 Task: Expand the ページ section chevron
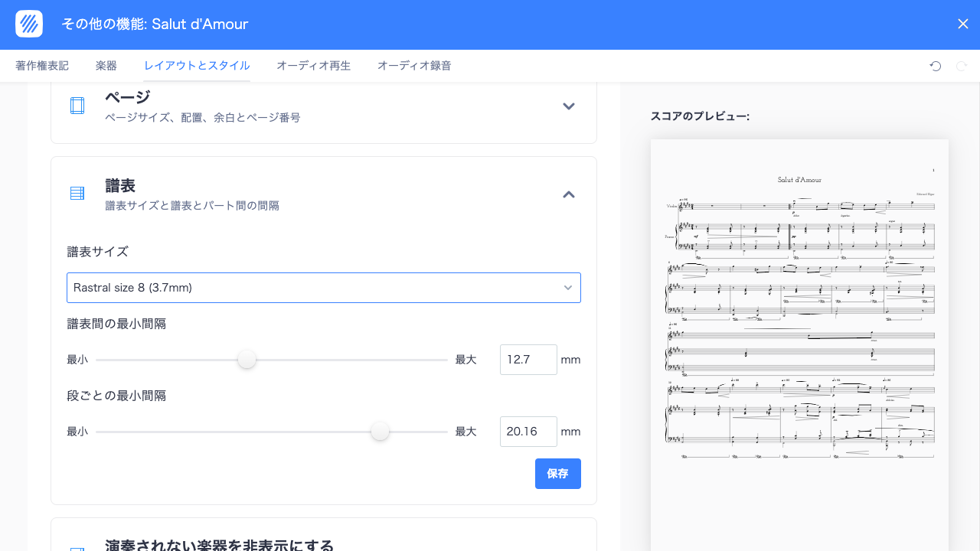tap(569, 106)
